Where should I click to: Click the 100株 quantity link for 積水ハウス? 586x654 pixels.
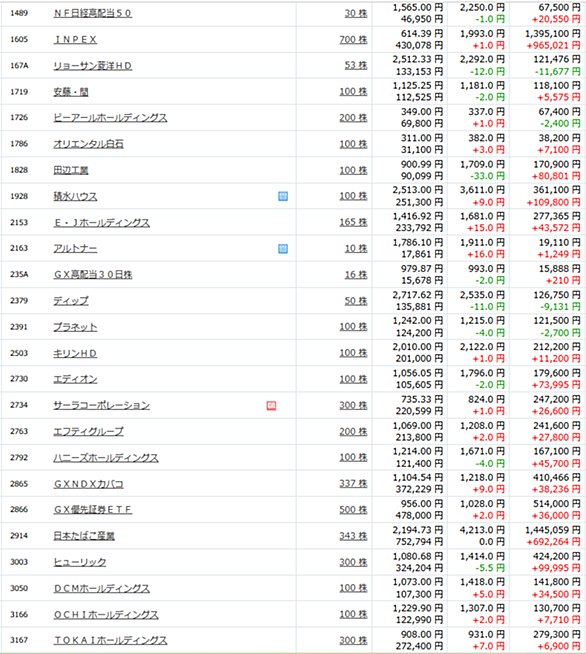tap(353, 196)
